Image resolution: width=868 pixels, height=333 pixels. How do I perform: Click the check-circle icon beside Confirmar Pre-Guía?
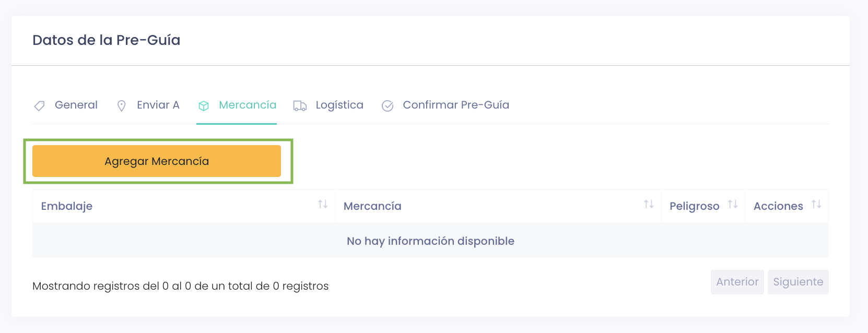[388, 106]
